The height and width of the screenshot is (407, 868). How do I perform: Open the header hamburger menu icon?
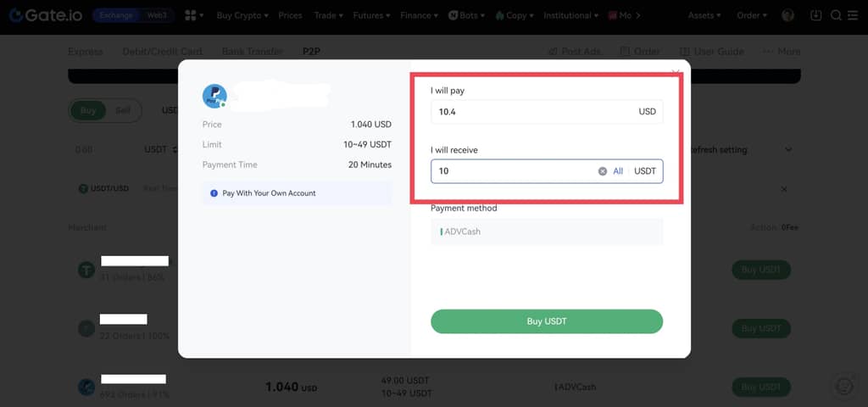tap(854, 15)
